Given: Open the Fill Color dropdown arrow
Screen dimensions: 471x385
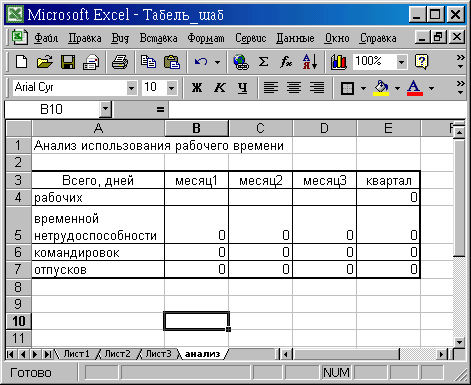Looking at the screenshot, I should (x=397, y=88).
